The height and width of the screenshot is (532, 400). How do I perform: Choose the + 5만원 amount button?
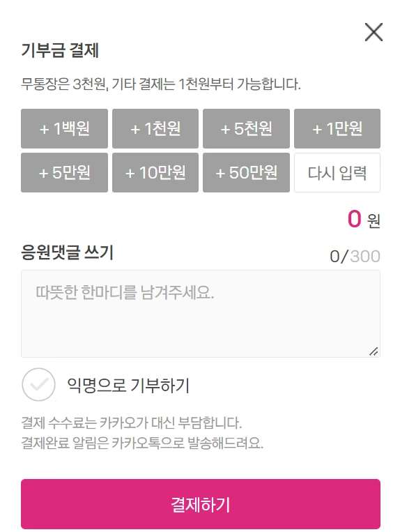(x=64, y=172)
